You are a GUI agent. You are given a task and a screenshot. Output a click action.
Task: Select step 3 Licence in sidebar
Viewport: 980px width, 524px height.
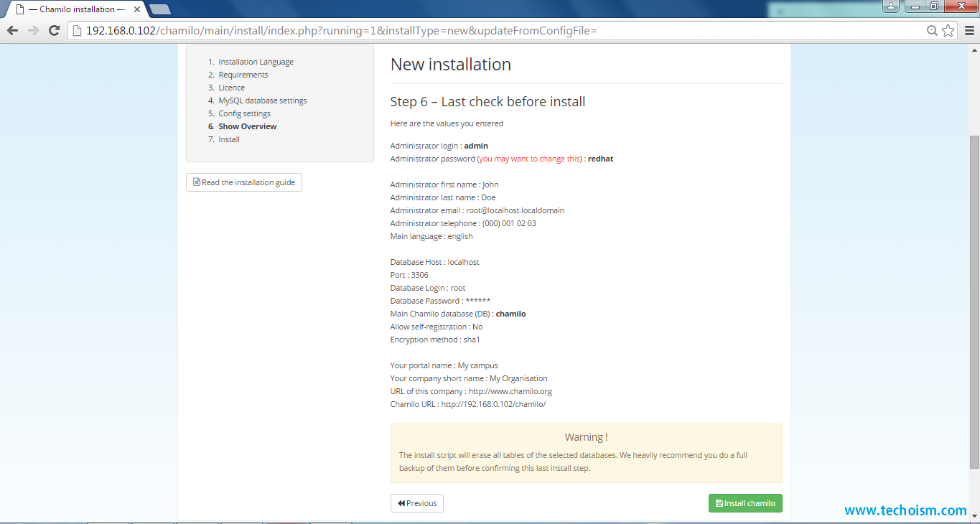(231, 88)
